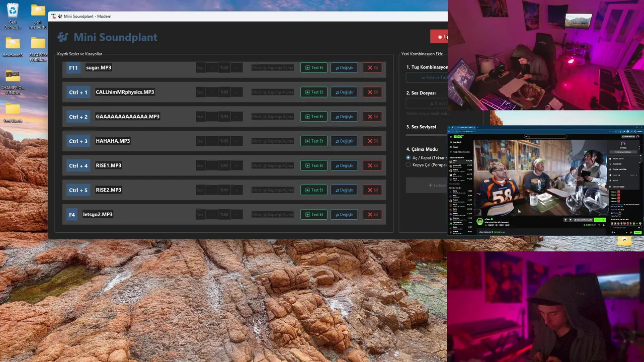Delete the sugar.MP3 entry with Sil
This screenshot has height=362, width=644.
tap(372, 67)
